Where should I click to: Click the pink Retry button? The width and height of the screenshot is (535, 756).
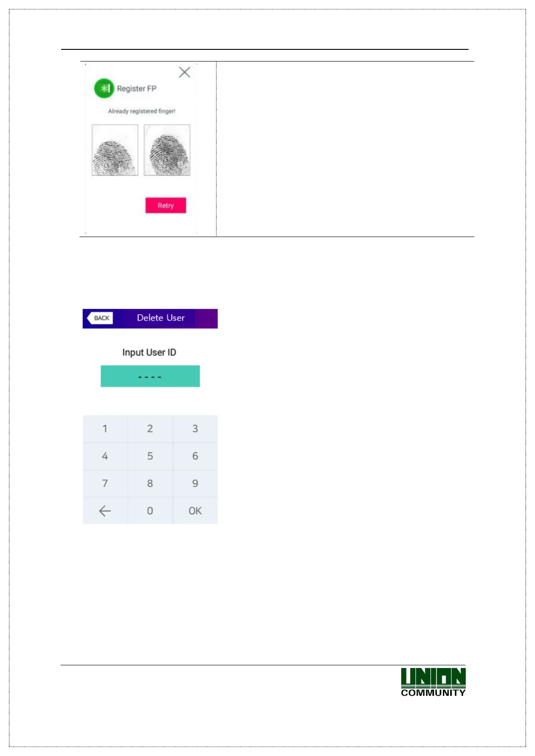click(166, 205)
